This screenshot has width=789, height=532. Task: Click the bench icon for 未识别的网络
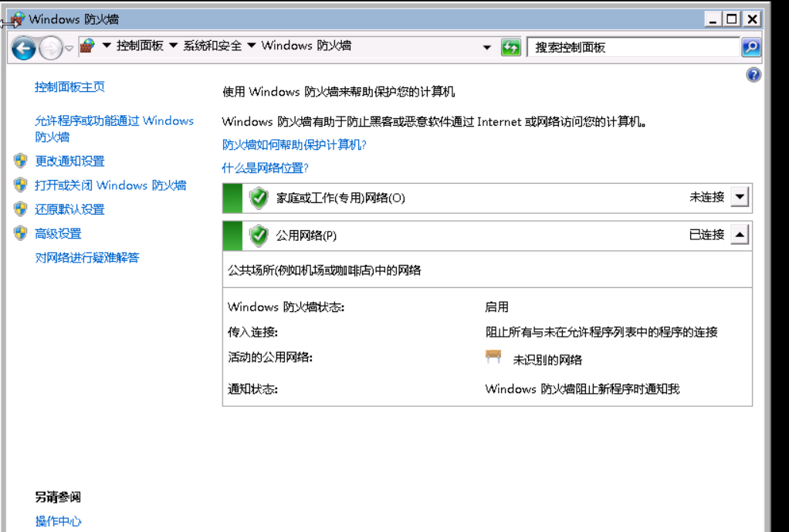[493, 357]
